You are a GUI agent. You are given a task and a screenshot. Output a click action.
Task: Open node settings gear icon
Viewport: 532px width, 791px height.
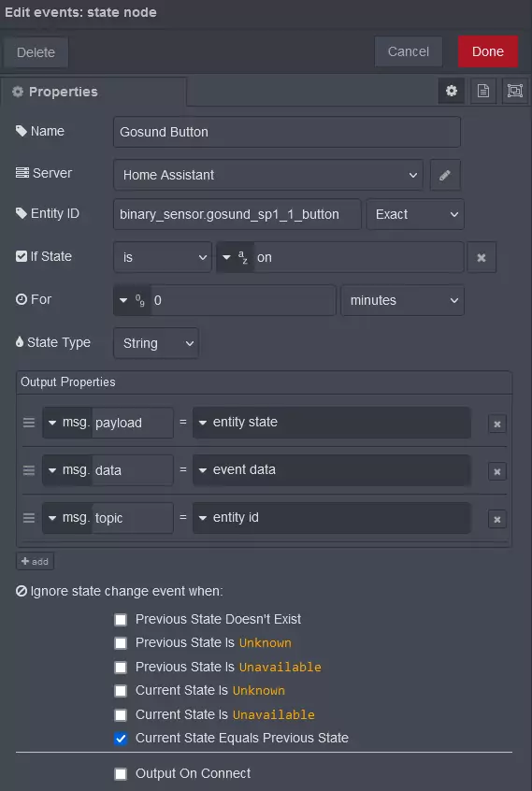(452, 91)
